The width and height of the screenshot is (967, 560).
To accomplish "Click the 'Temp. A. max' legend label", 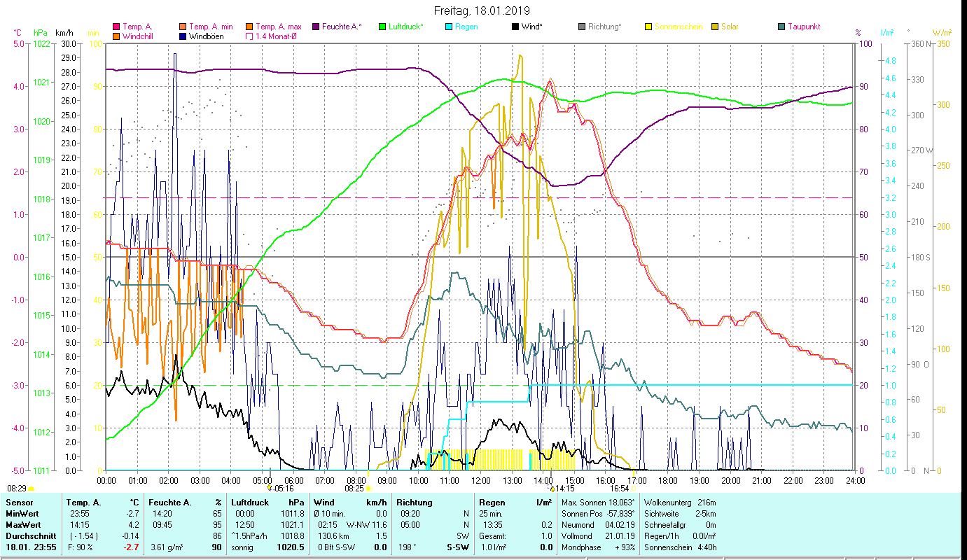I will 279,27.
